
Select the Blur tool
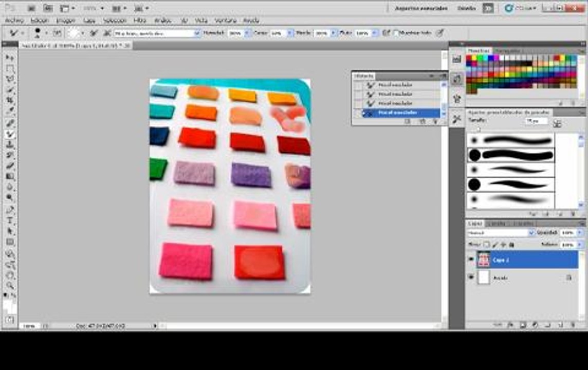click(x=10, y=187)
